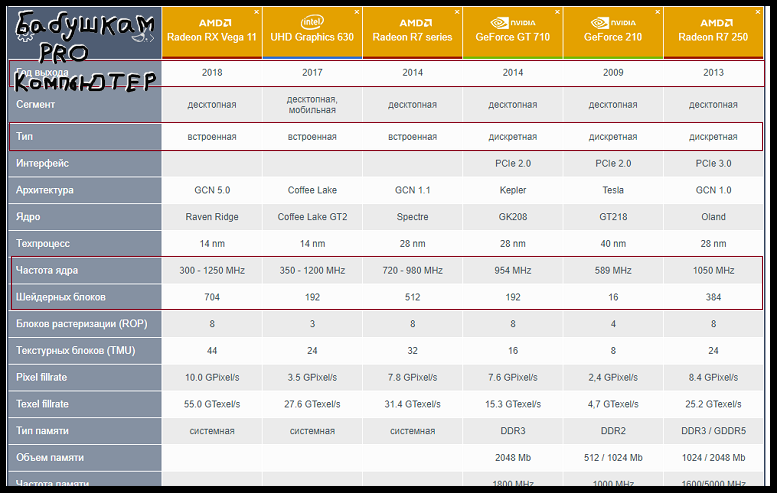Click the Kepler architecture cell

pyautogui.click(x=513, y=190)
